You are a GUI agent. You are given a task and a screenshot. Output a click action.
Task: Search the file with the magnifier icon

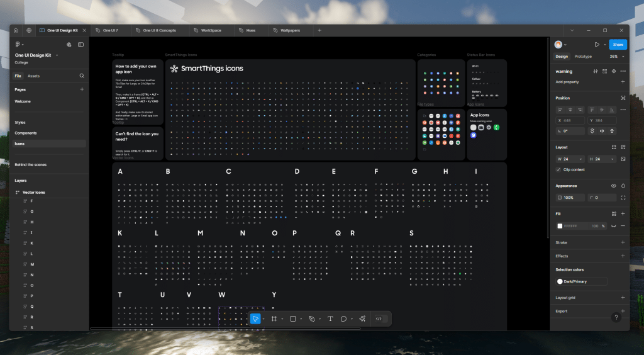[82, 76]
